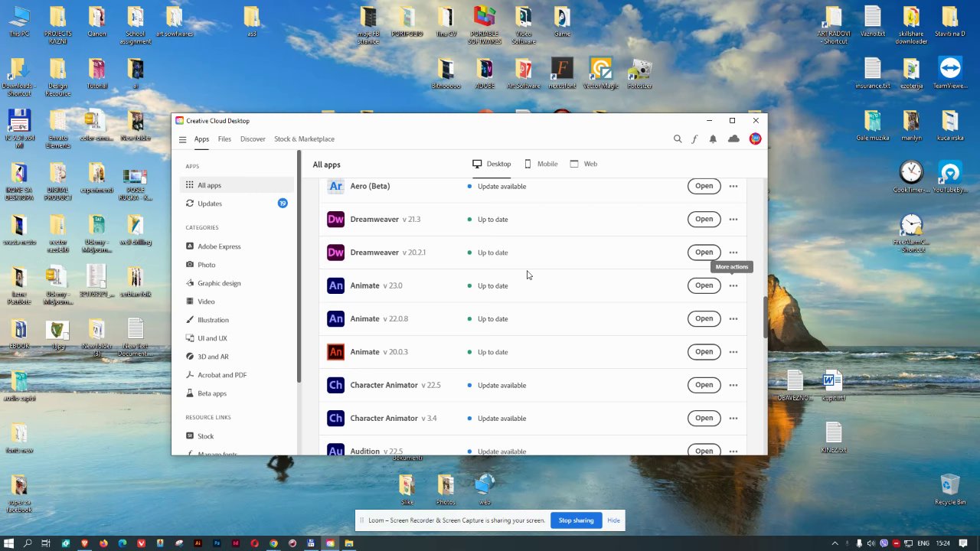Switch to the Apps tab

click(x=201, y=139)
